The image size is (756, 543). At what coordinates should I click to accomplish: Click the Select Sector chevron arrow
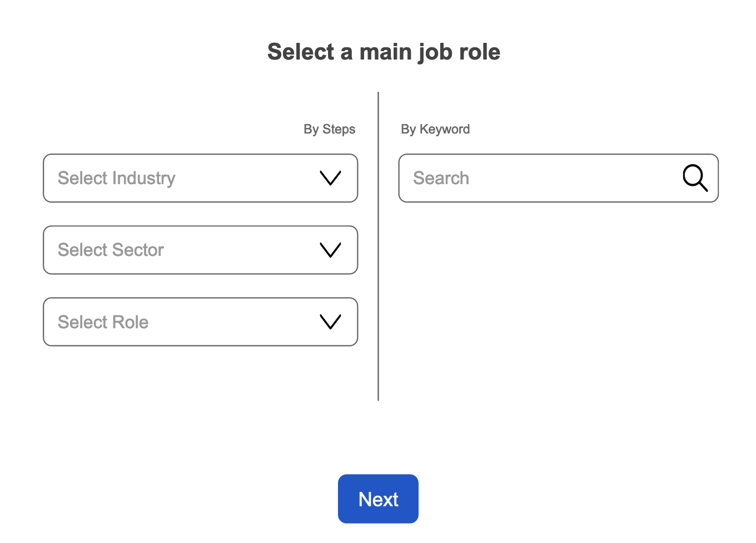(330, 250)
